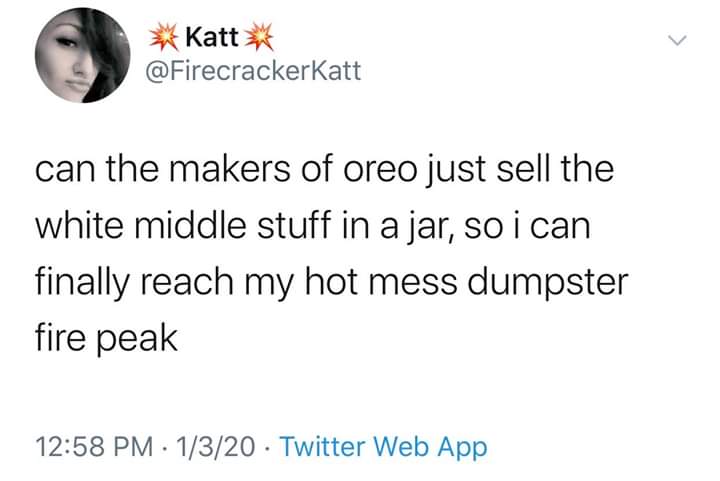This screenshot has height=481, width=720.
Task: Visit the @FirecrackerKatt handle
Action: [254, 71]
